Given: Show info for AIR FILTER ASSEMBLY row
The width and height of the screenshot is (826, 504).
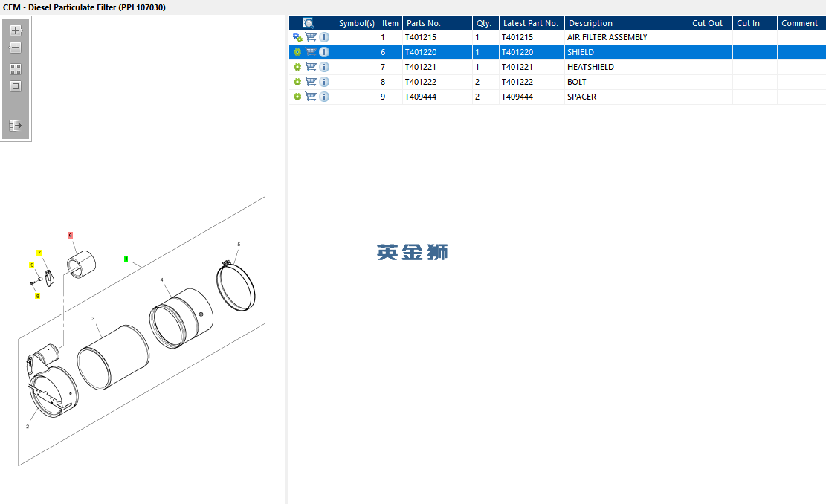Looking at the screenshot, I should point(324,37).
